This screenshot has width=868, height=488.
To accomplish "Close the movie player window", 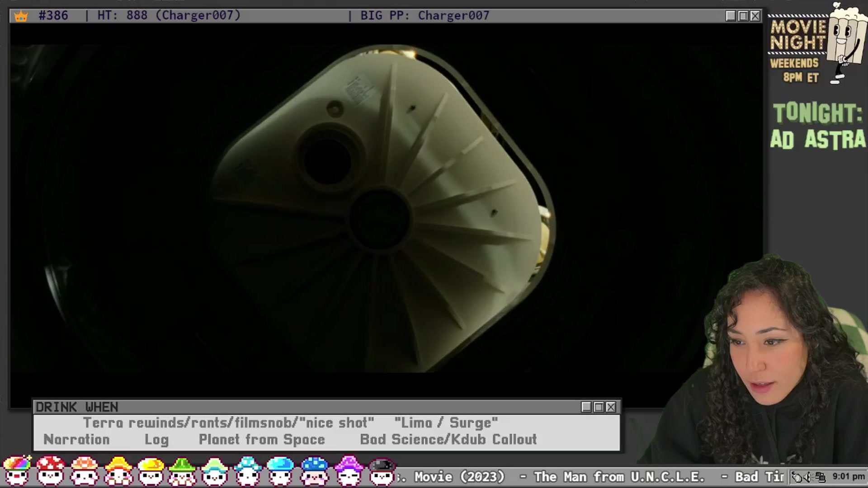I will point(755,16).
